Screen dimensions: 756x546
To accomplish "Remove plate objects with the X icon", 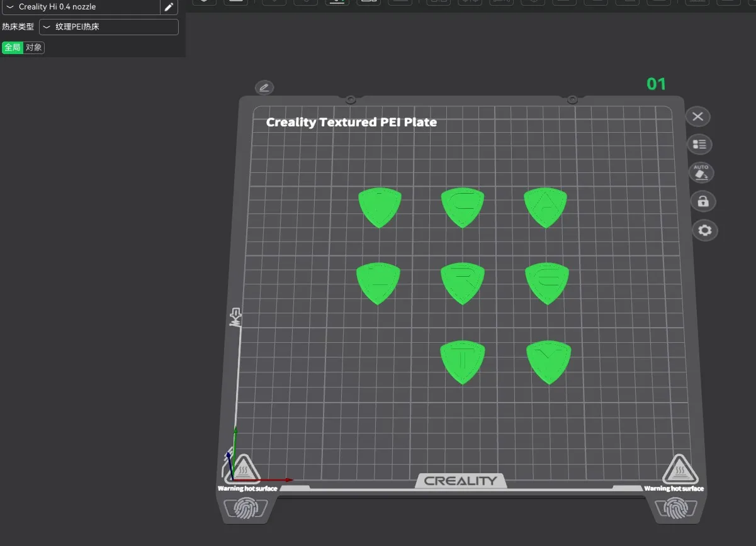I will click(697, 116).
